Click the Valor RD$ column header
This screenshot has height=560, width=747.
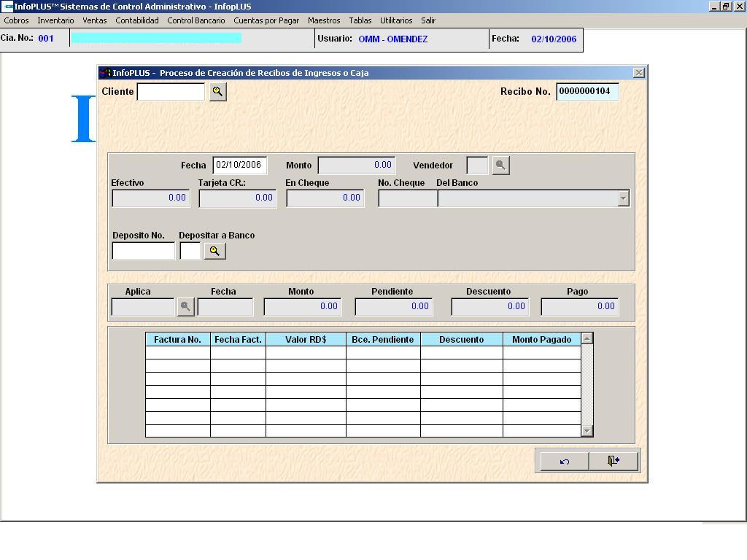(306, 339)
